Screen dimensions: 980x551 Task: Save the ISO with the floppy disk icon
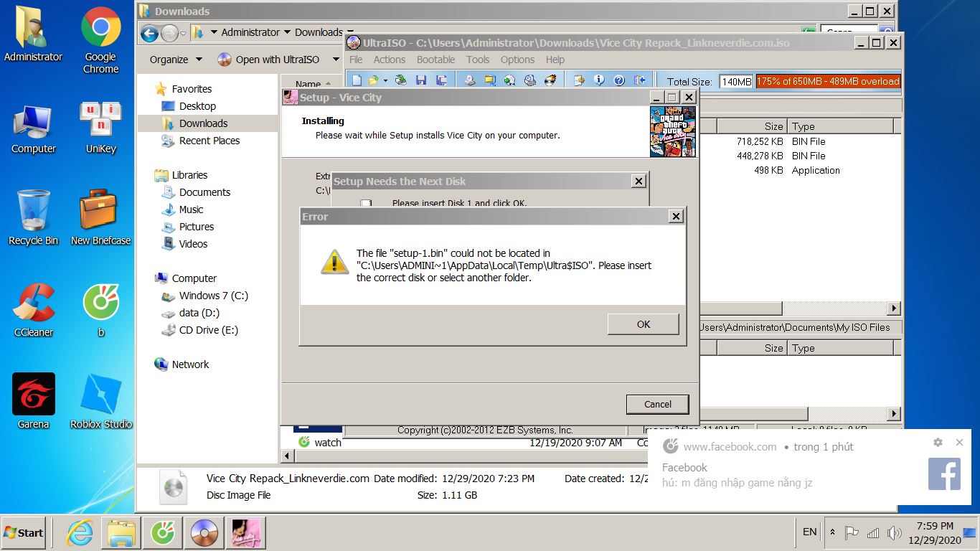[423, 80]
